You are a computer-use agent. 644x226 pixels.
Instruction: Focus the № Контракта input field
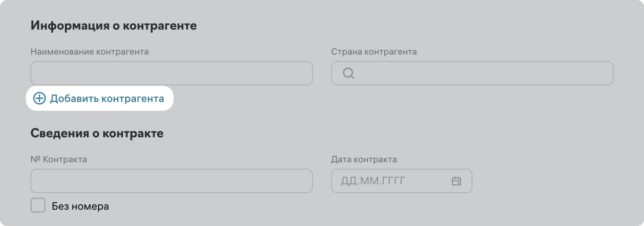pyautogui.click(x=172, y=181)
